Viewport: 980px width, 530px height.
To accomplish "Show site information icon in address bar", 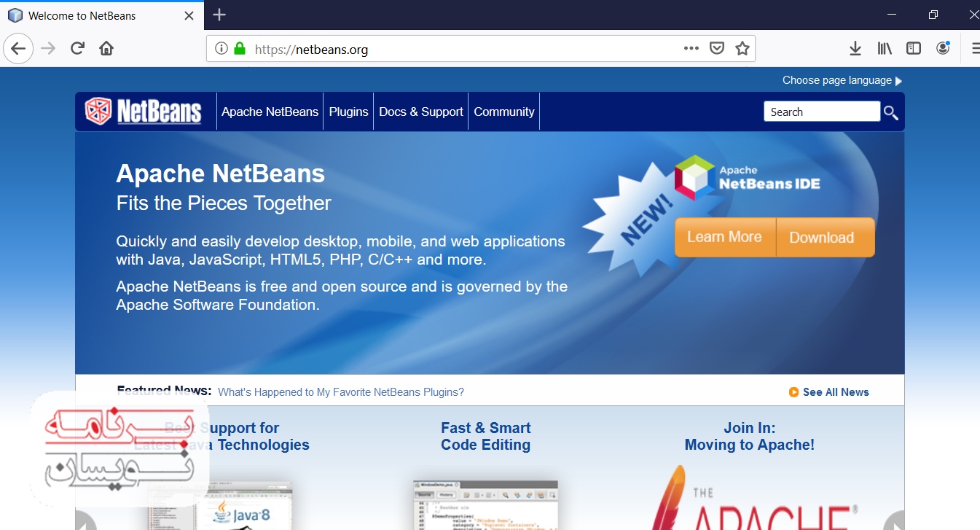I will click(x=221, y=49).
